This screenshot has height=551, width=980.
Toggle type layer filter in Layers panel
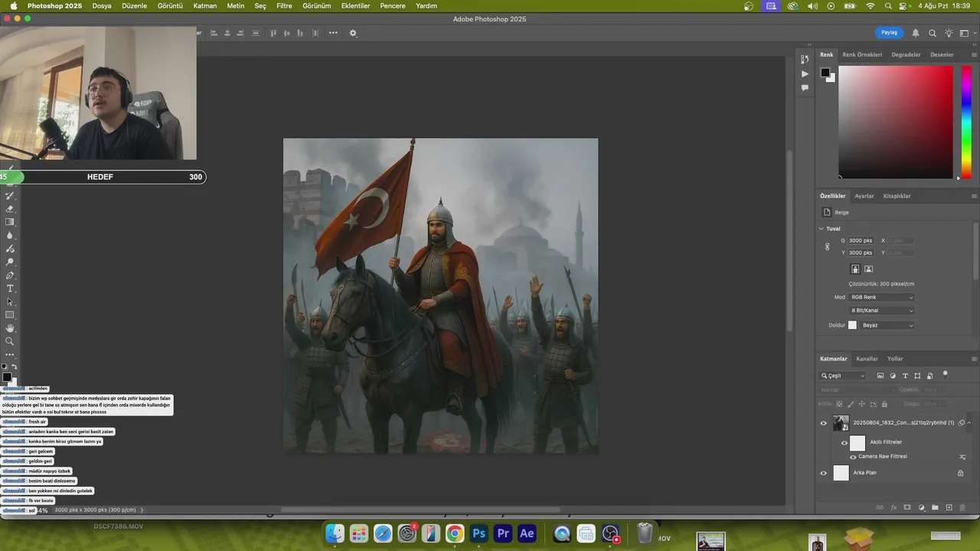(x=905, y=376)
